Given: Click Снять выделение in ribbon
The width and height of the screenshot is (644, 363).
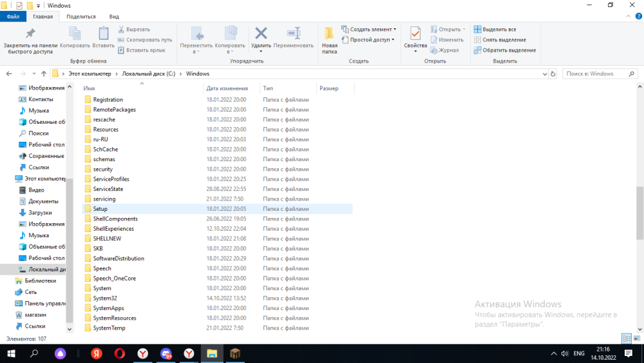Looking at the screenshot, I should click(500, 40).
